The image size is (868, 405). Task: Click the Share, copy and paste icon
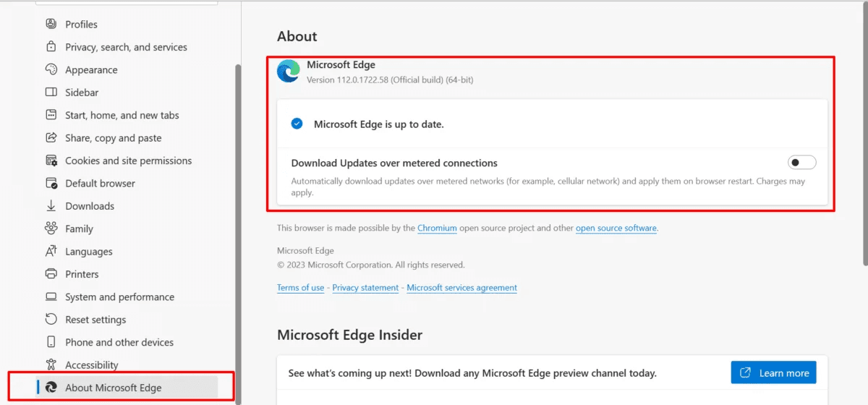(51, 137)
